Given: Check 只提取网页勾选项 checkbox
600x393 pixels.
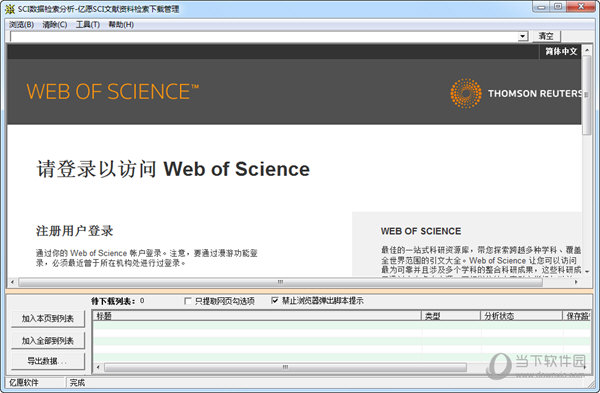Looking at the screenshot, I should tap(188, 301).
